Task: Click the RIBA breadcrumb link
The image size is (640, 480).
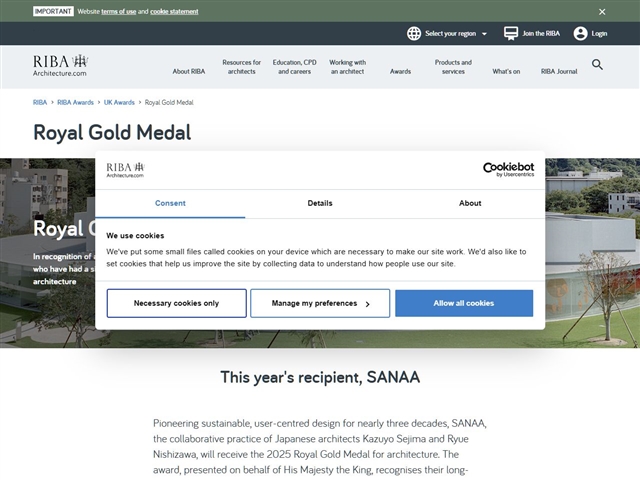Action: pos(40,102)
